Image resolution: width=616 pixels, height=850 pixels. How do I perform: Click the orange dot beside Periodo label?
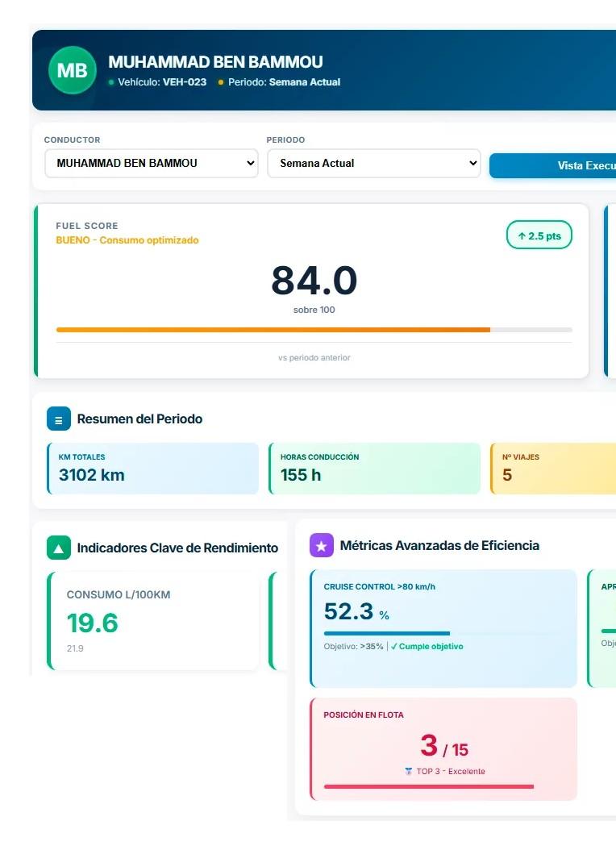pos(220,82)
